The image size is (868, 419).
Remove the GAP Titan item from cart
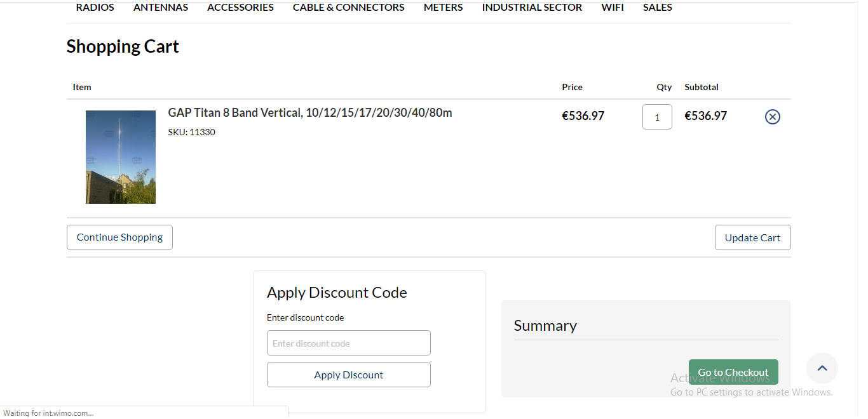(x=772, y=117)
